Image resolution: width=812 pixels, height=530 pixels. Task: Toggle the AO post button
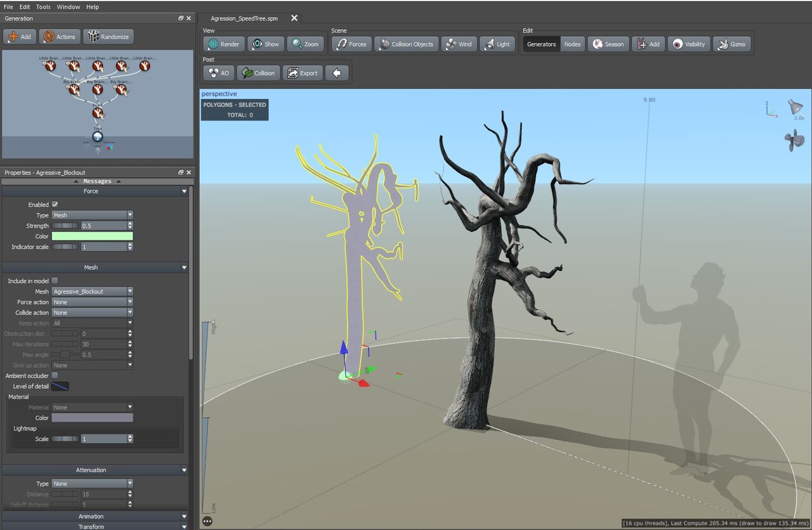pyautogui.click(x=218, y=73)
